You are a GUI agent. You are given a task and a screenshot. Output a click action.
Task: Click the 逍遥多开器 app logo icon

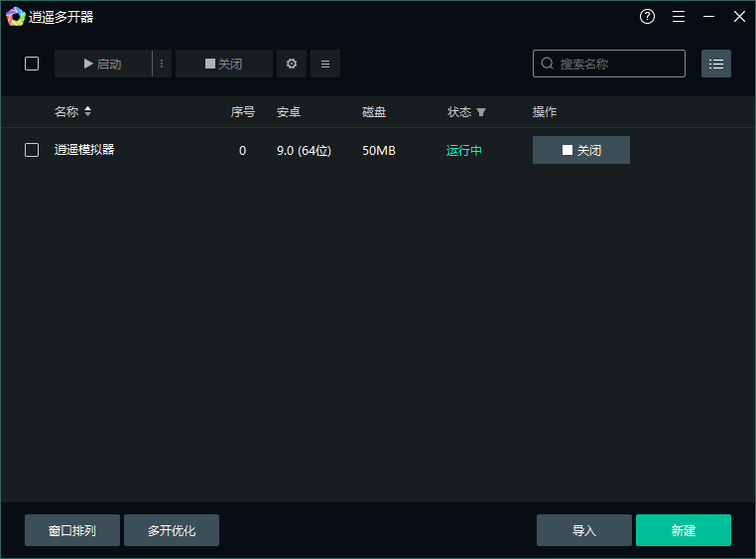[x=16, y=17]
